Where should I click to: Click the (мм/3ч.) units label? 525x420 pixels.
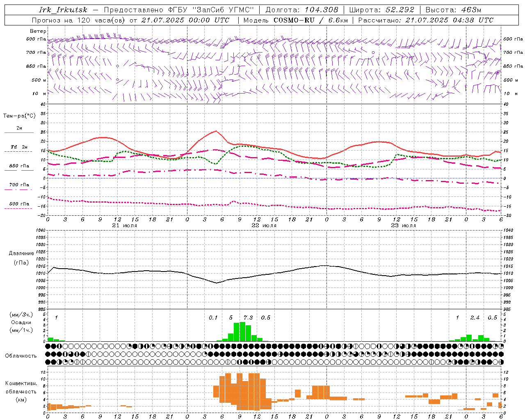click(21, 315)
